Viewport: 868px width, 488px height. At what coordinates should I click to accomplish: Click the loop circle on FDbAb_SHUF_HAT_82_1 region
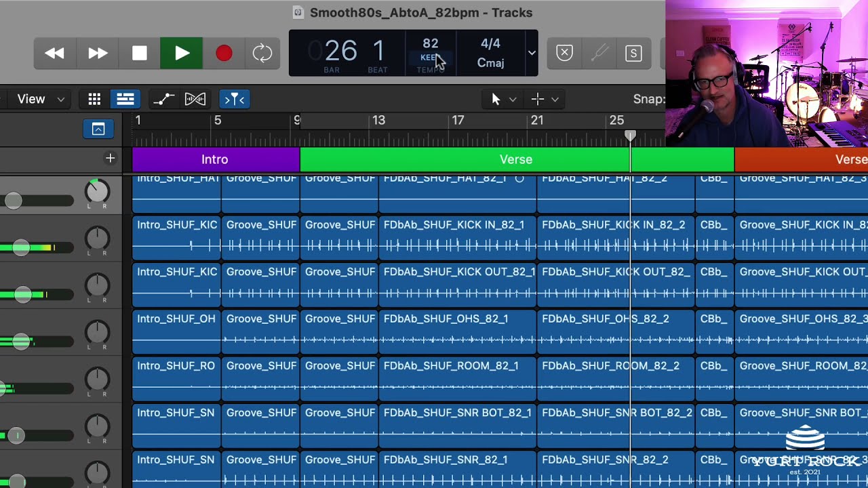(519, 179)
